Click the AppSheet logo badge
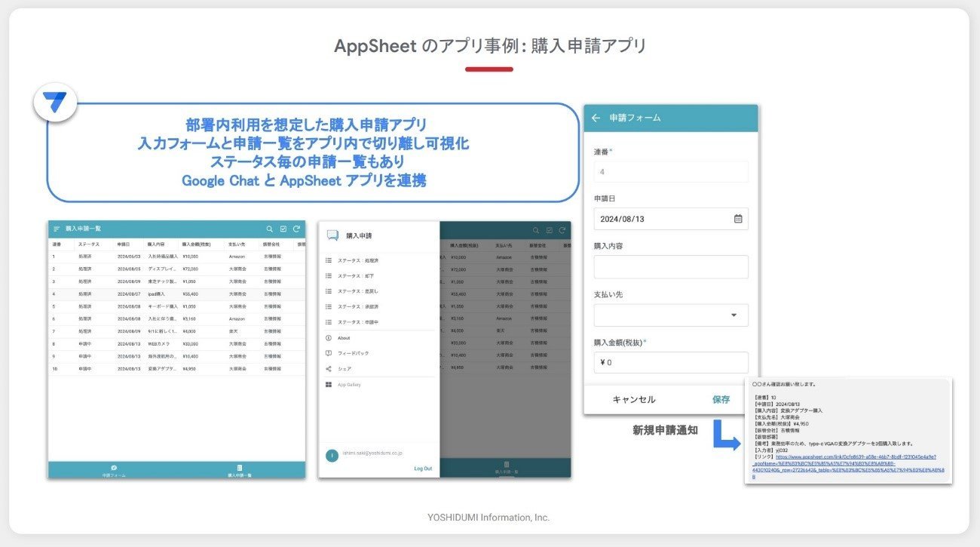The height and width of the screenshot is (547, 980). click(x=55, y=101)
